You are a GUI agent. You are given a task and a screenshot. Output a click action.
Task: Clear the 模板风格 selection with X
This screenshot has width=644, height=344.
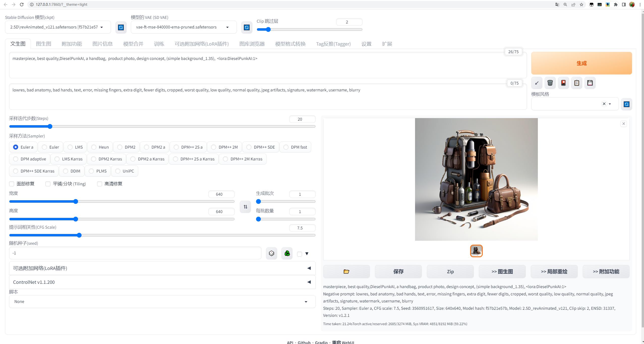tap(604, 104)
